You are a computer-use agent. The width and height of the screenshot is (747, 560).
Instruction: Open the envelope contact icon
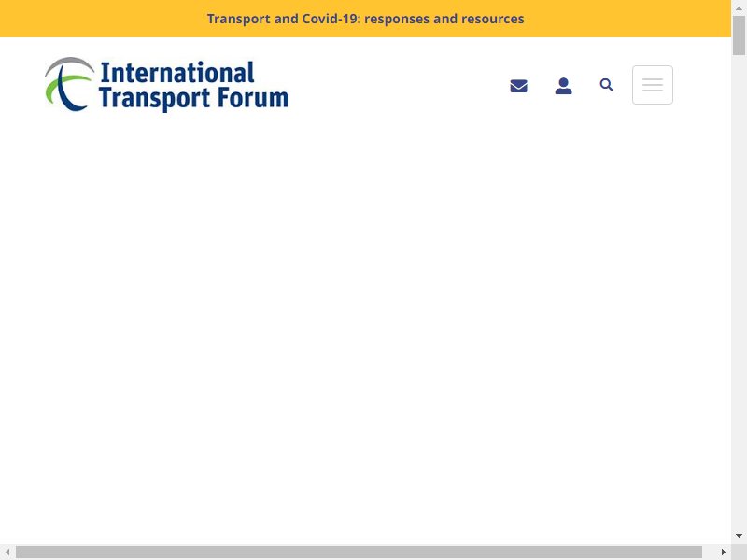point(518,86)
